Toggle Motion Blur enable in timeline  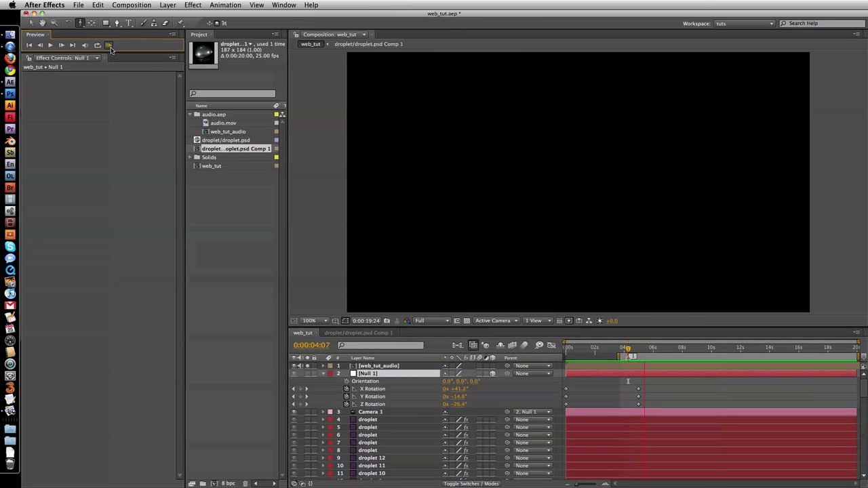coord(524,346)
